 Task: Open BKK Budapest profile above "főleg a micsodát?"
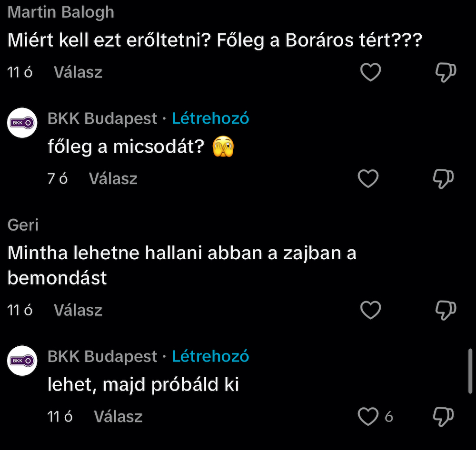(102, 118)
